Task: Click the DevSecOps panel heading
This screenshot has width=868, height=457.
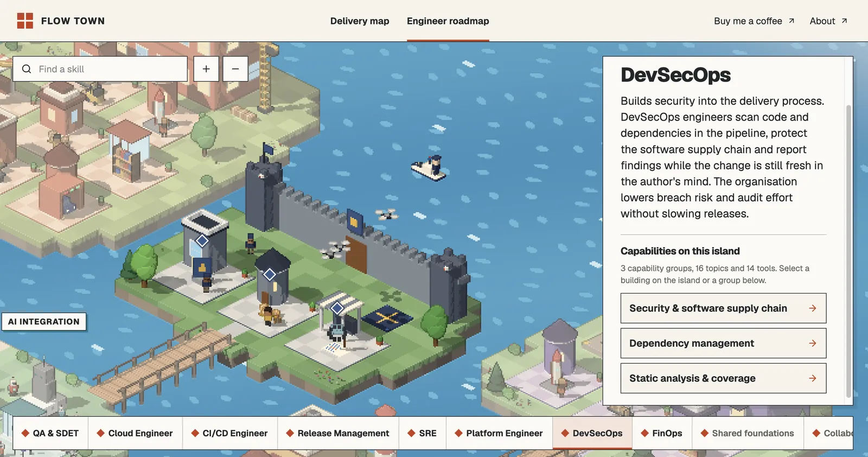Action: coord(675,75)
